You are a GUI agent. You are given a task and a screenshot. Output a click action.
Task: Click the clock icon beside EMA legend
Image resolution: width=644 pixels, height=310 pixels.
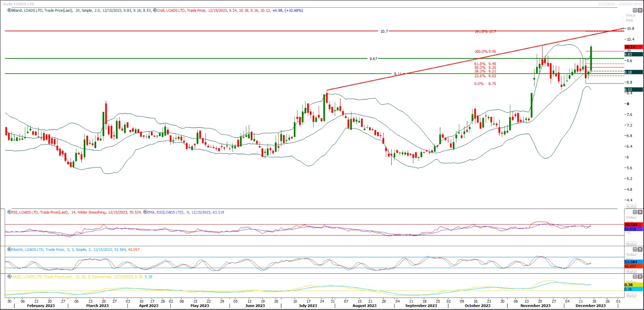click(x=145, y=212)
